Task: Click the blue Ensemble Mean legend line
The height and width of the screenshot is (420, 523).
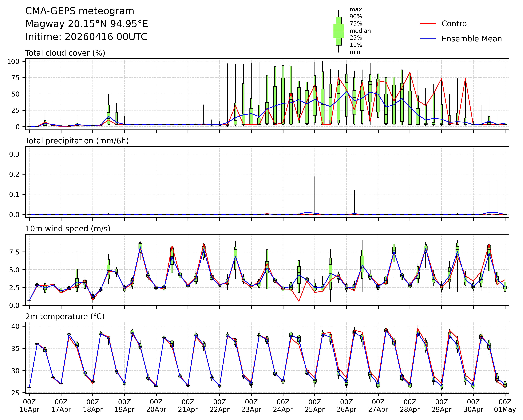Action: (x=428, y=39)
